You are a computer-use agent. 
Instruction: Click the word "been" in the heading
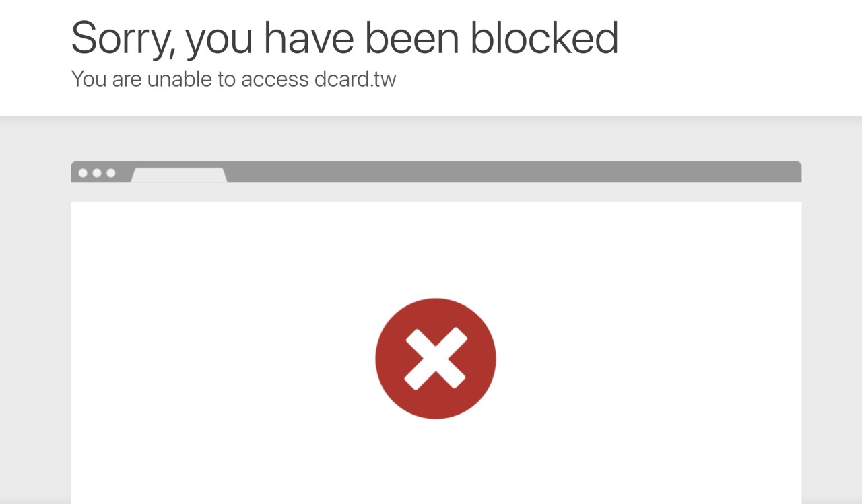[413, 38]
